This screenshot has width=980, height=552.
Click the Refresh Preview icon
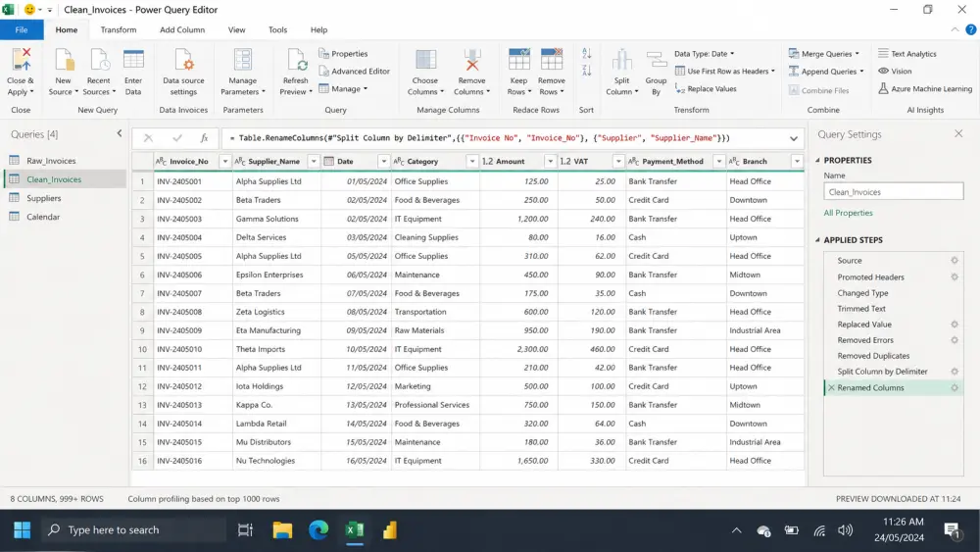coord(296,60)
